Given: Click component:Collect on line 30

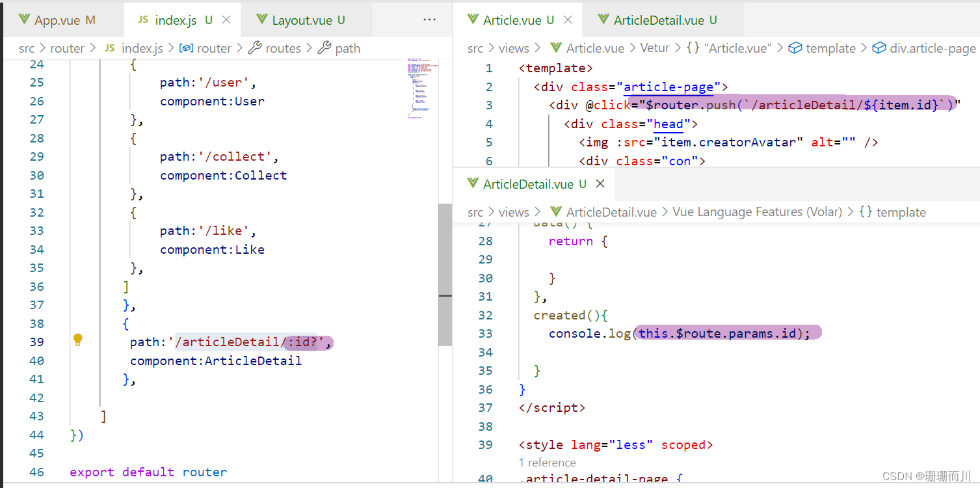Looking at the screenshot, I should click(x=223, y=175).
